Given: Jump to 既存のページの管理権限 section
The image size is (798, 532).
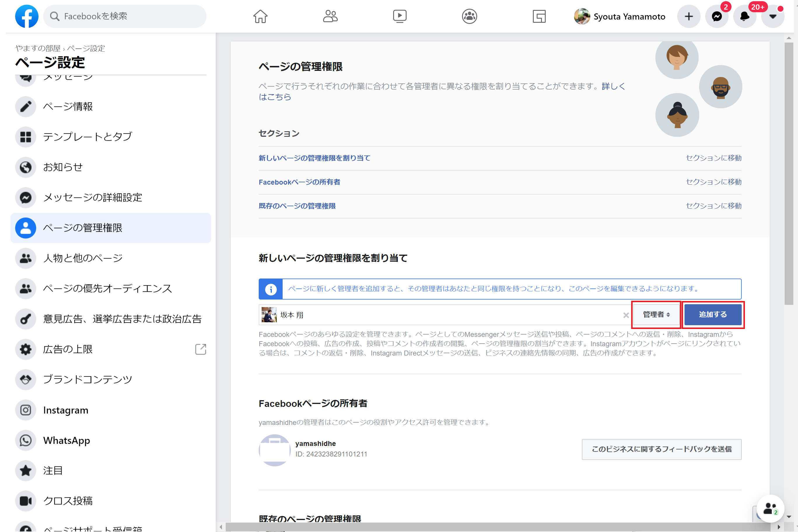Looking at the screenshot, I should point(297,206).
